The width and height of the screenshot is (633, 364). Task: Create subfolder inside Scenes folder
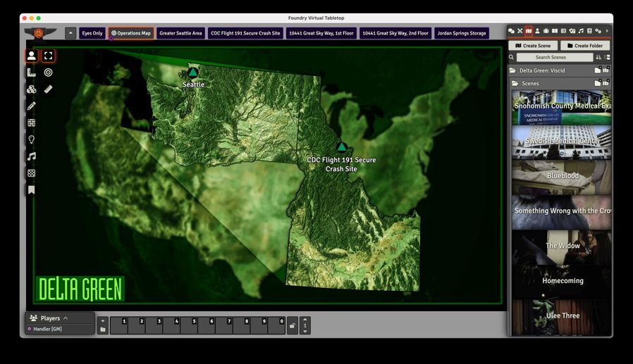pos(598,83)
